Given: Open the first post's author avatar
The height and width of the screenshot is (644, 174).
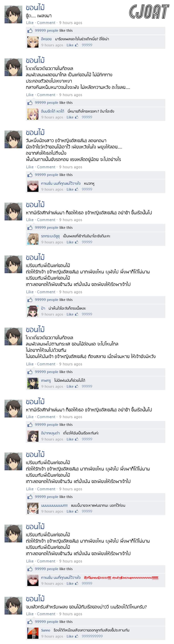Looking at the screenshot, I should pos(13,14).
